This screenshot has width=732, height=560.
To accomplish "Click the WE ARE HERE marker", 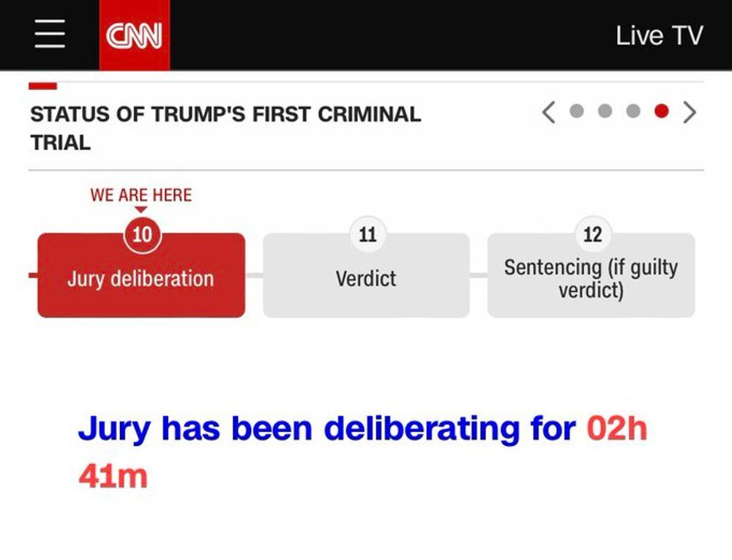I will pos(141,195).
